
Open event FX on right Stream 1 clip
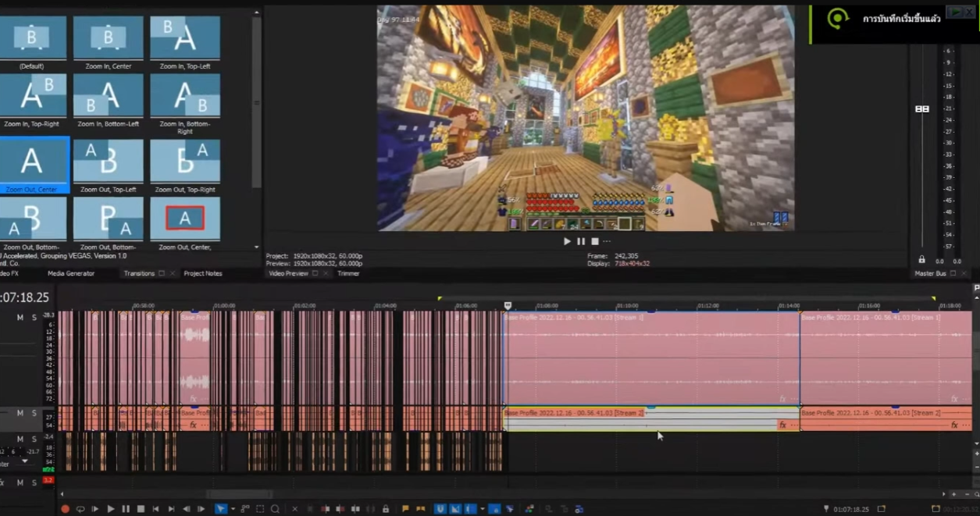(x=954, y=399)
